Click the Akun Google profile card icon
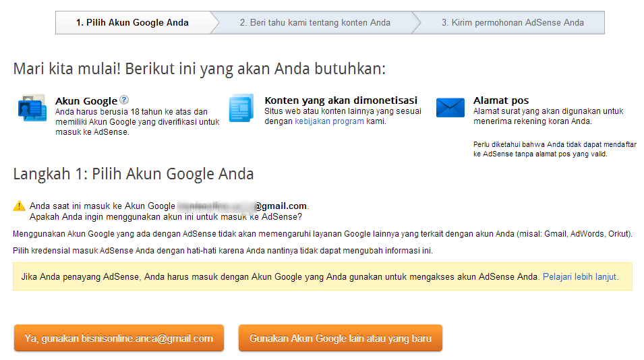 [32, 108]
